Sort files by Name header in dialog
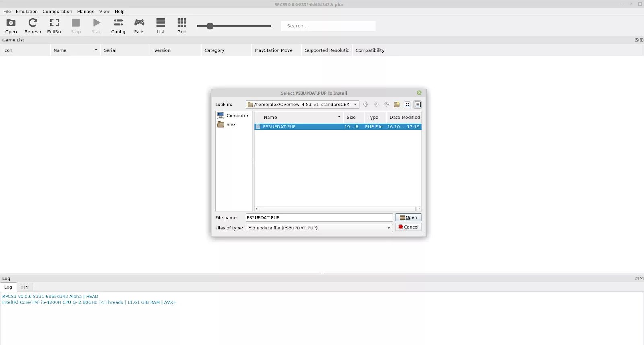 click(299, 118)
